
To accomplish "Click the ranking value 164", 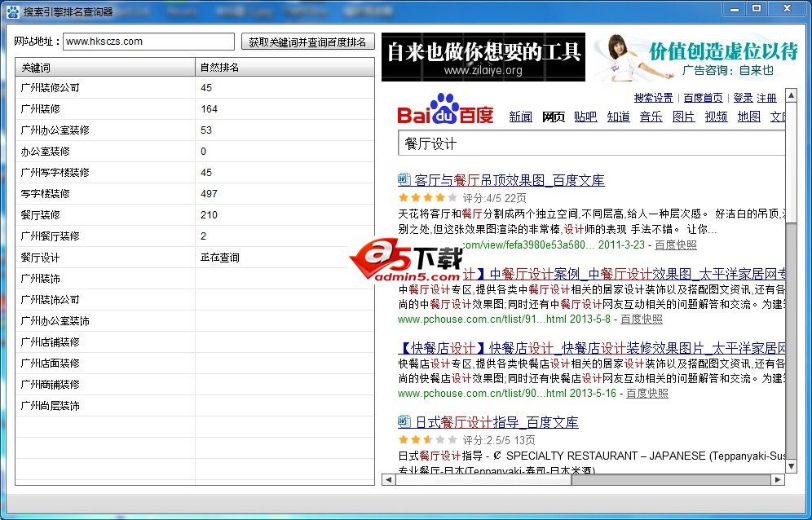I will [210, 108].
